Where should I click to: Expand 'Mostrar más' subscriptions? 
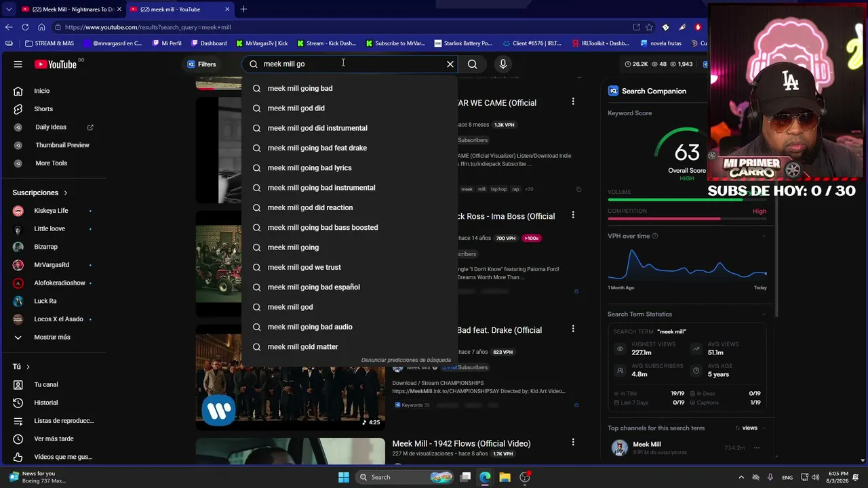[53, 338]
